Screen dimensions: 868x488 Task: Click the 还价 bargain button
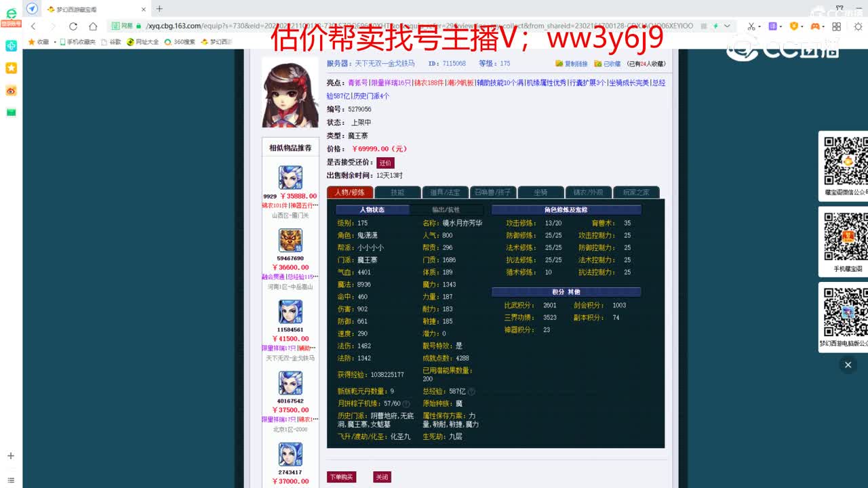click(385, 163)
